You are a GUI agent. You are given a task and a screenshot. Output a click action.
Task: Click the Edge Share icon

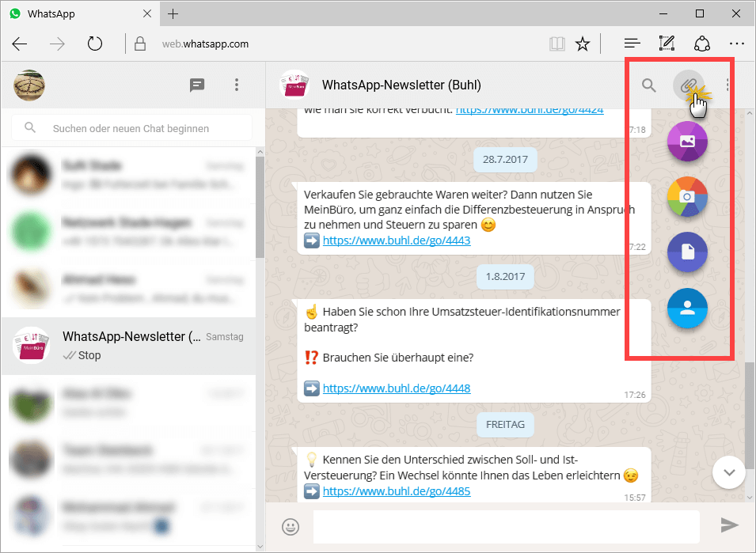click(702, 44)
